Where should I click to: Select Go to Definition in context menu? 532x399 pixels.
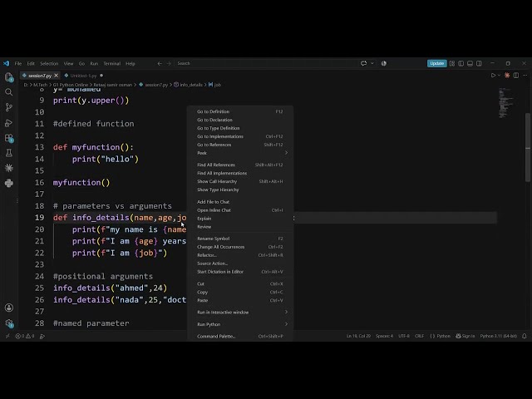pyautogui.click(x=240, y=111)
